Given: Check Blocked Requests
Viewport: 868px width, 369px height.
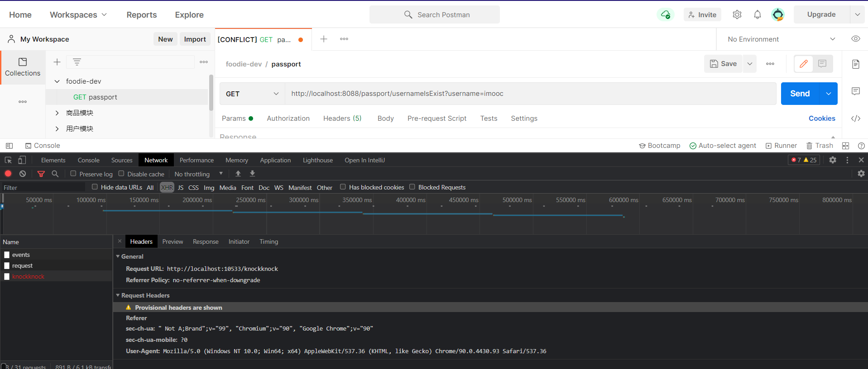Looking at the screenshot, I should pos(412,187).
